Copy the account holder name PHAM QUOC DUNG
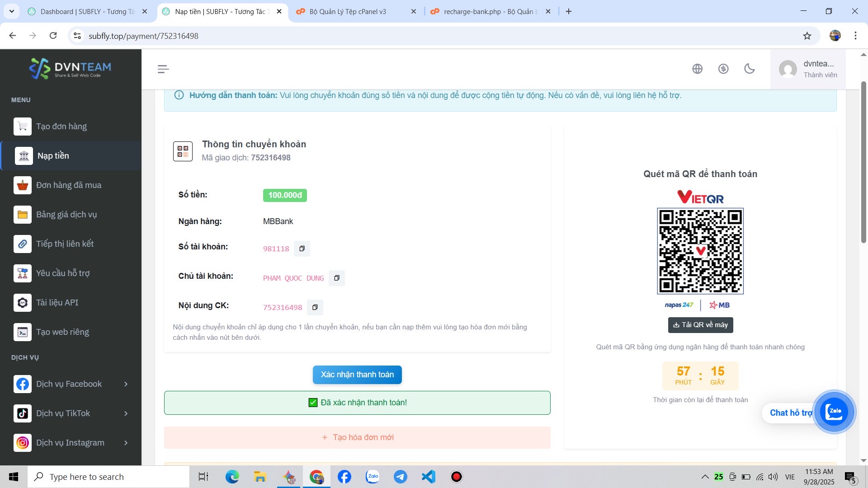 point(337,278)
